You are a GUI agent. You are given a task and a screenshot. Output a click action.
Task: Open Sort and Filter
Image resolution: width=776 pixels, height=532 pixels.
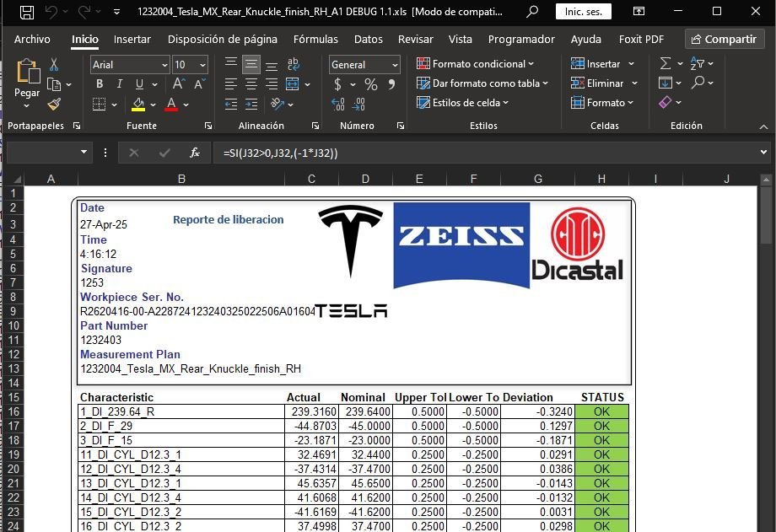click(698, 63)
